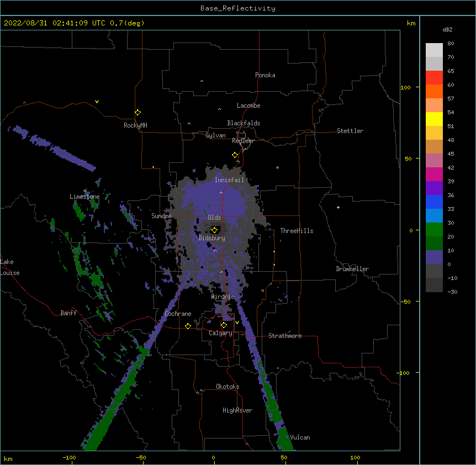This screenshot has height=465, width=476.
Task: Click the Drumheller town label
Action: pyautogui.click(x=352, y=269)
